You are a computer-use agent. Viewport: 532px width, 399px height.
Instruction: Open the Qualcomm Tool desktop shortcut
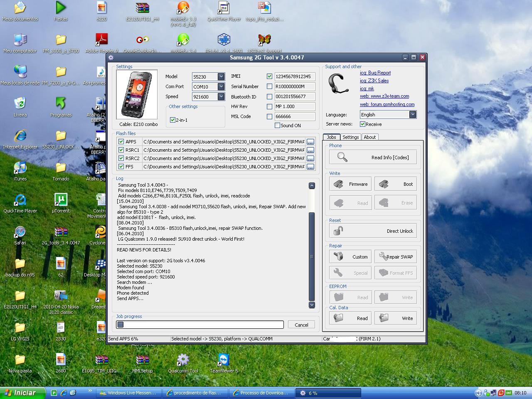(x=183, y=363)
